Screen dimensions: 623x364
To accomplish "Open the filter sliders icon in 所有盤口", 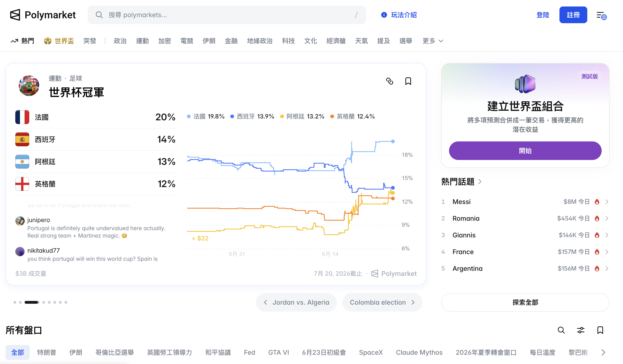I will pos(581,330).
